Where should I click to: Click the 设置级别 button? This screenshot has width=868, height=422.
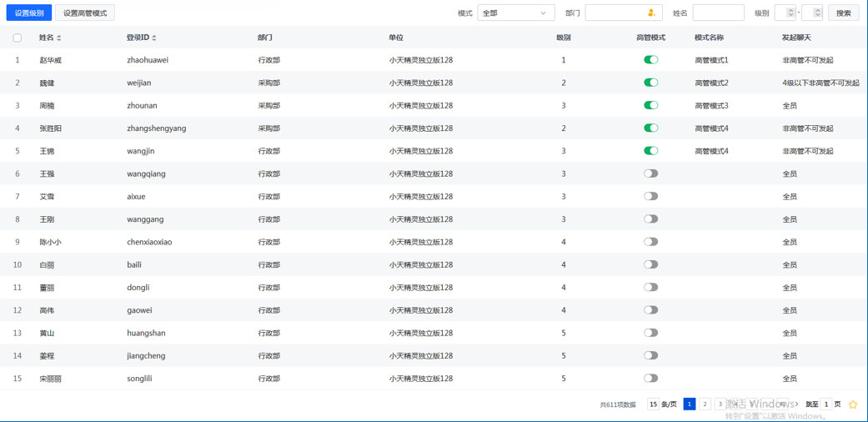click(29, 13)
